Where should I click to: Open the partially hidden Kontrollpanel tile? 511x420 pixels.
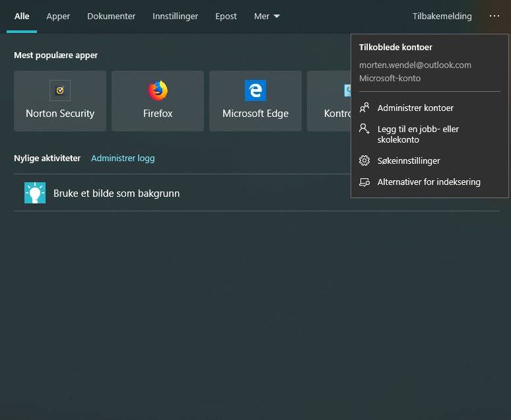(x=329, y=101)
